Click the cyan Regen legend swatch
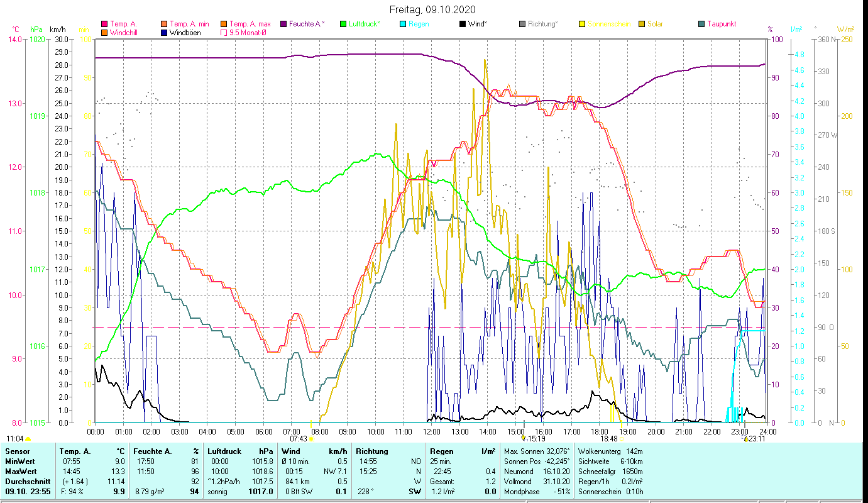This screenshot has height=503, width=868. 403,24
